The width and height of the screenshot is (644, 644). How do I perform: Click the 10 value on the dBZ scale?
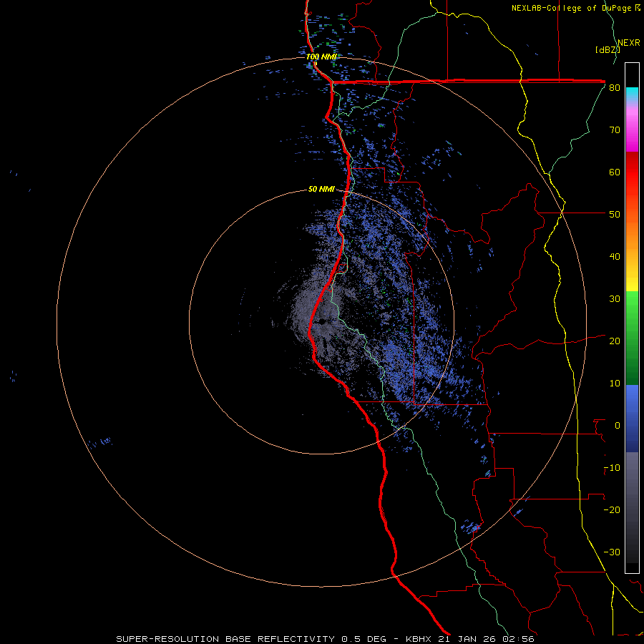click(615, 384)
